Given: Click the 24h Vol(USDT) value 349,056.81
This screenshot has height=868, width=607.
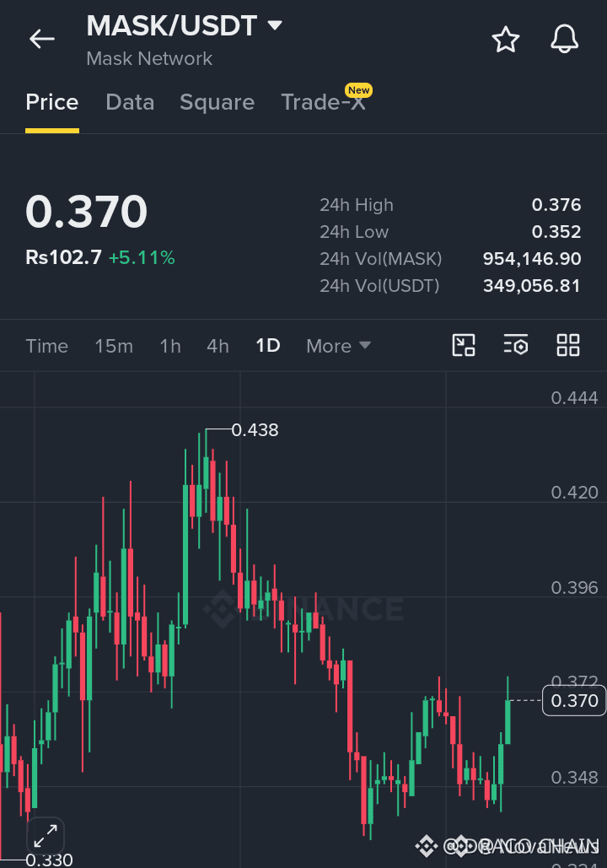Looking at the screenshot, I should pyautogui.click(x=532, y=286).
